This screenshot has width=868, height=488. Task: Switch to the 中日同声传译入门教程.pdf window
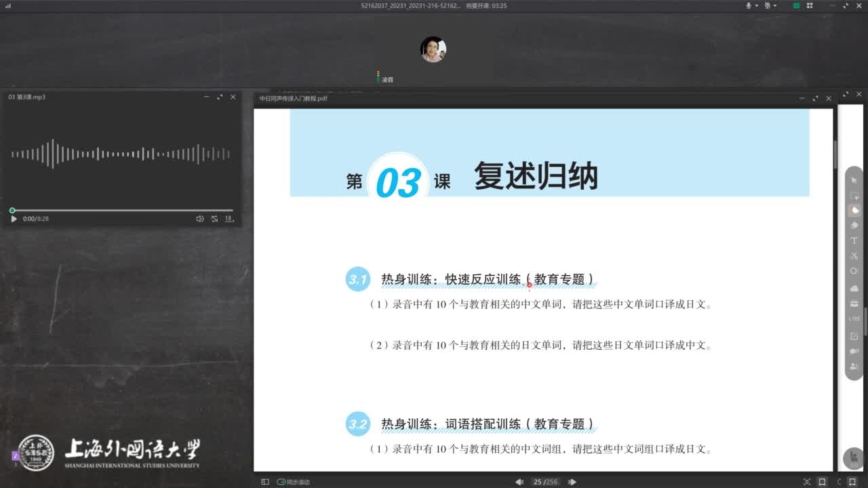click(x=293, y=98)
